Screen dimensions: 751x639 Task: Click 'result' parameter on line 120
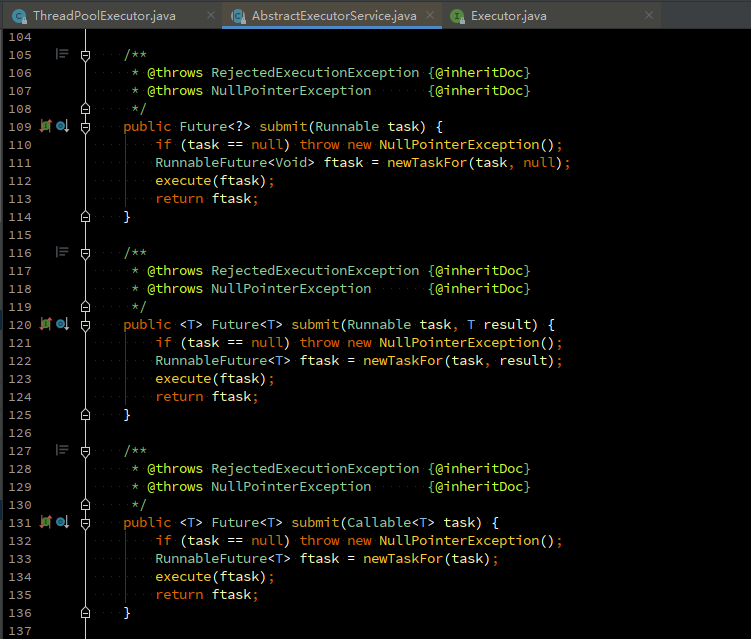click(507, 324)
